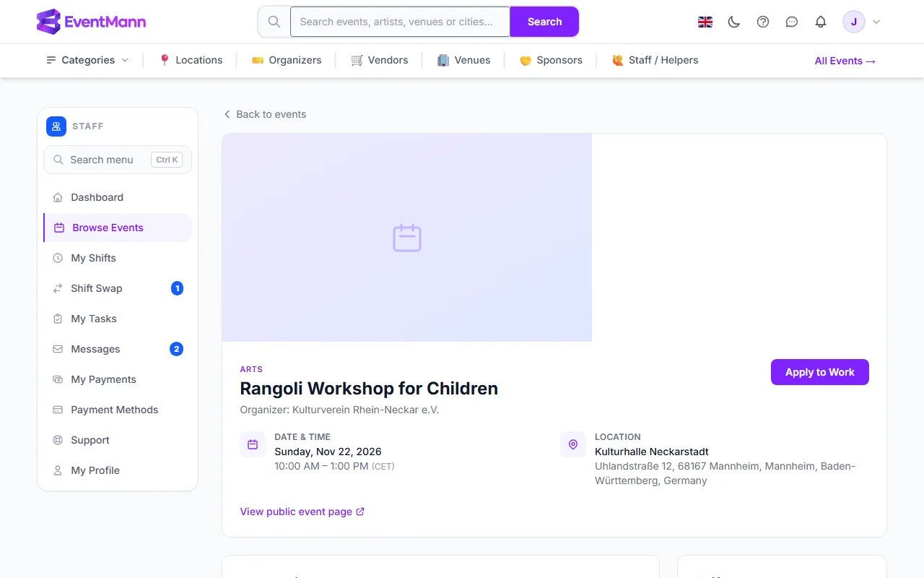Open Messages in the sidebar
The width and height of the screenshot is (924, 578).
click(x=118, y=349)
